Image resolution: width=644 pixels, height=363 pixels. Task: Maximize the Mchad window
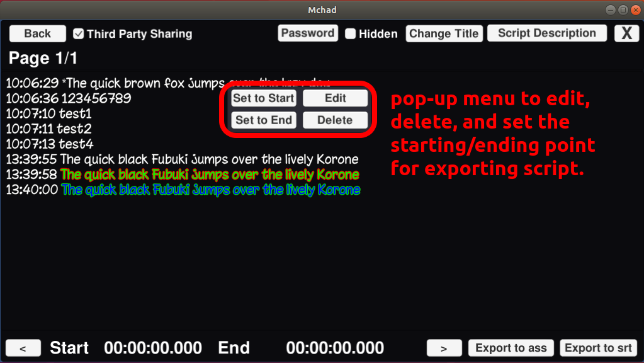click(623, 9)
